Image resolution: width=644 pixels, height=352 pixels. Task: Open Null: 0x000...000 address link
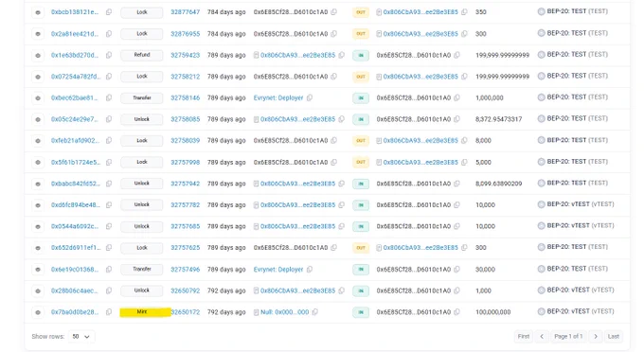tap(285, 312)
